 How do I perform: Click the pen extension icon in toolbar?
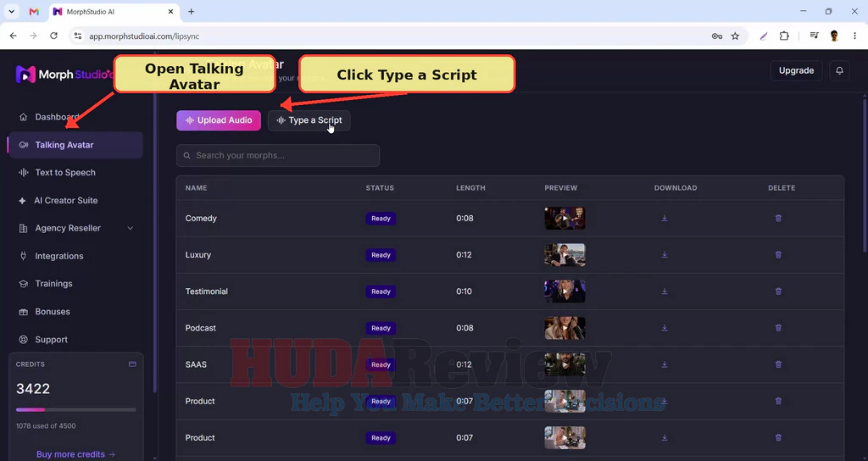(x=764, y=36)
